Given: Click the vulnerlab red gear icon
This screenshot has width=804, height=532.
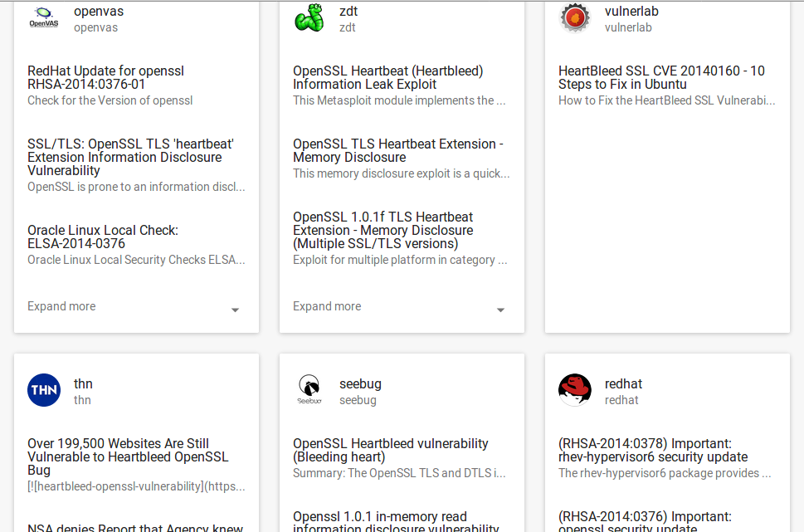Looking at the screenshot, I should tap(575, 18).
